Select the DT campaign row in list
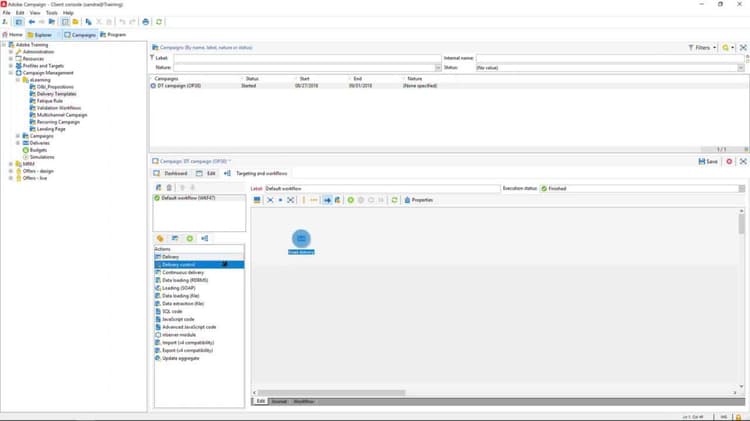The height and width of the screenshot is (421, 750). 449,86
